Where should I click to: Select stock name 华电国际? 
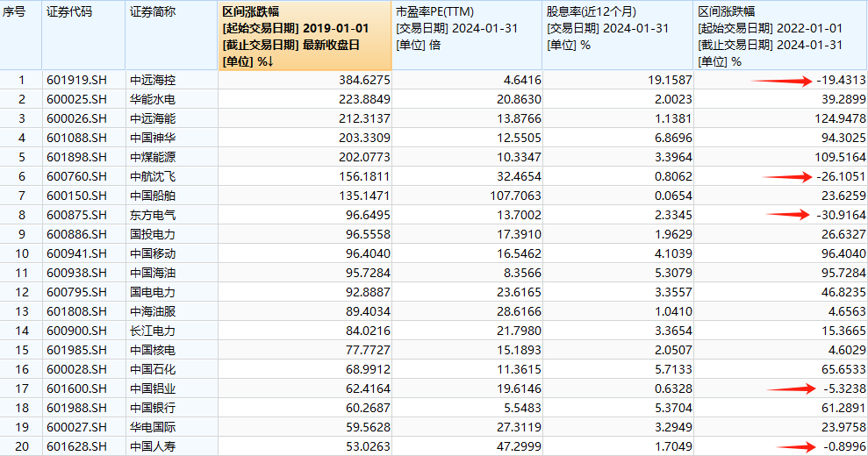(153, 427)
